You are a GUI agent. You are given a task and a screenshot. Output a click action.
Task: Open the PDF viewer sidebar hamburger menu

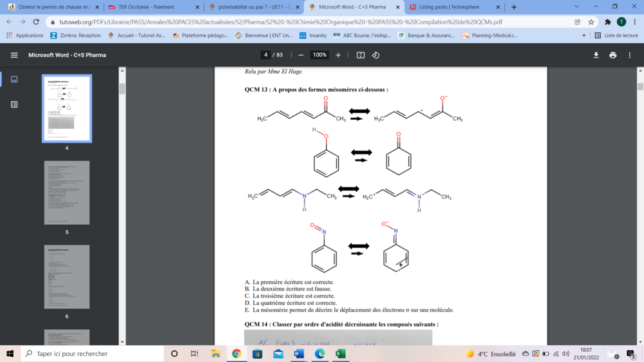(x=14, y=55)
